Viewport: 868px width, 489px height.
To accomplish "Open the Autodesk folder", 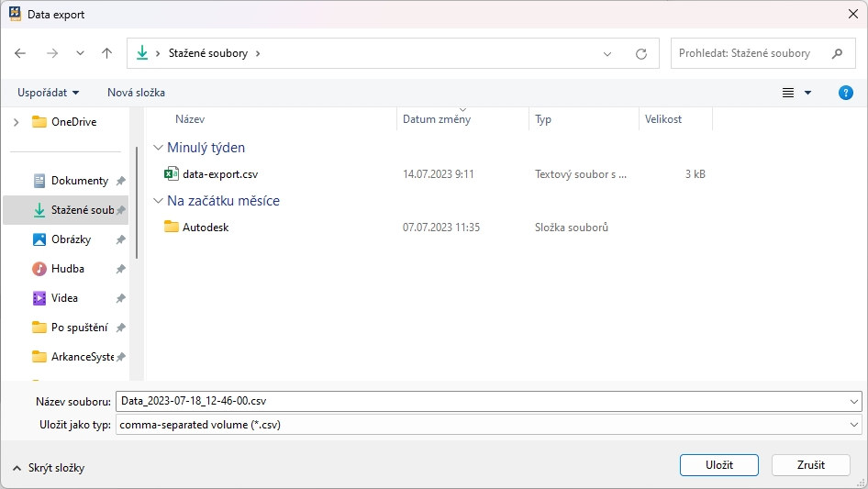I will pyautogui.click(x=205, y=227).
